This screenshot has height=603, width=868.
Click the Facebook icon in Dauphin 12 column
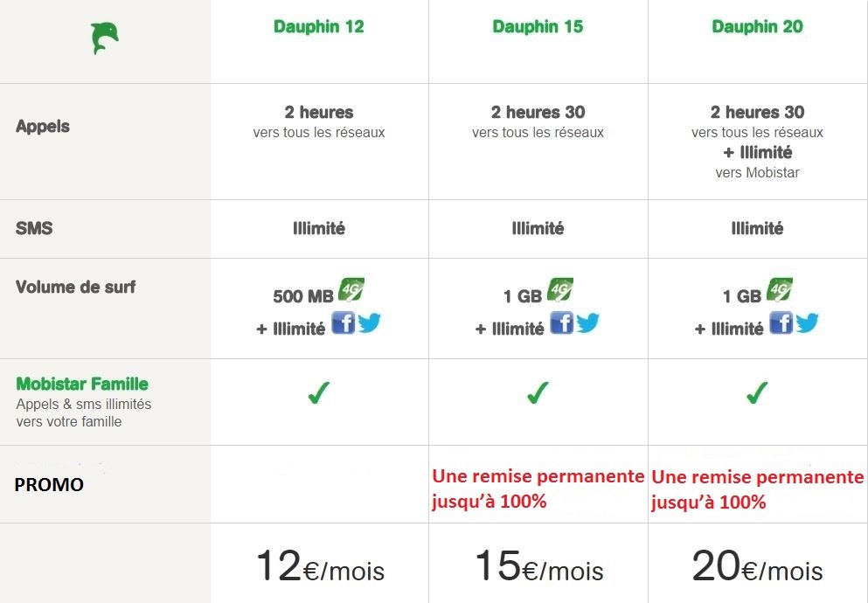coord(343,323)
